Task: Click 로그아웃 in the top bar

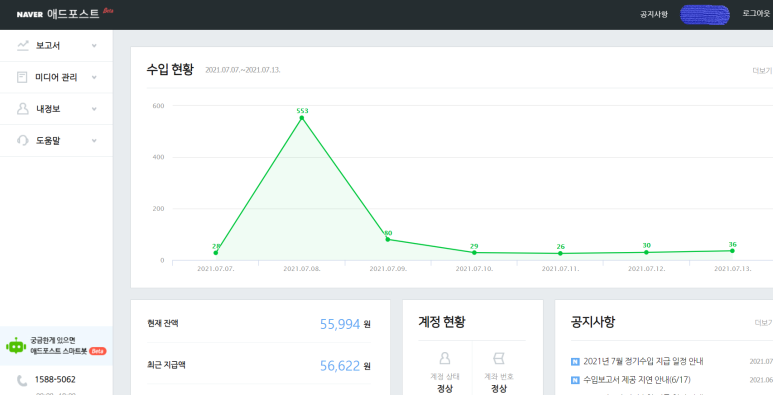Action: 756,14
